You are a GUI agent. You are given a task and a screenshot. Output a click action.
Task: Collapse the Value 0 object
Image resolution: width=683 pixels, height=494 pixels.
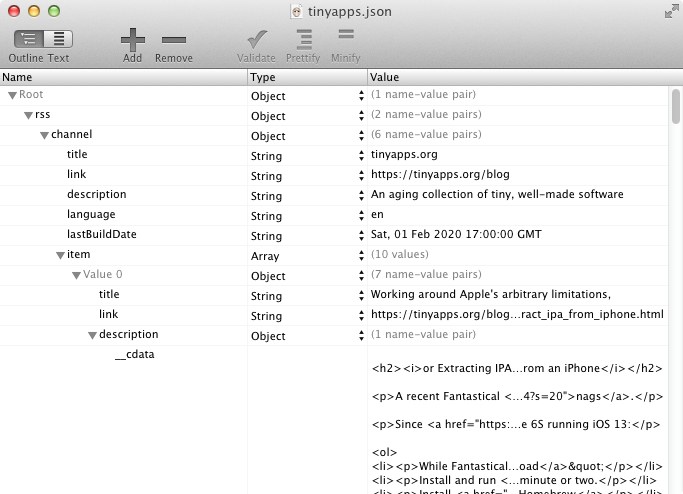pos(76,276)
